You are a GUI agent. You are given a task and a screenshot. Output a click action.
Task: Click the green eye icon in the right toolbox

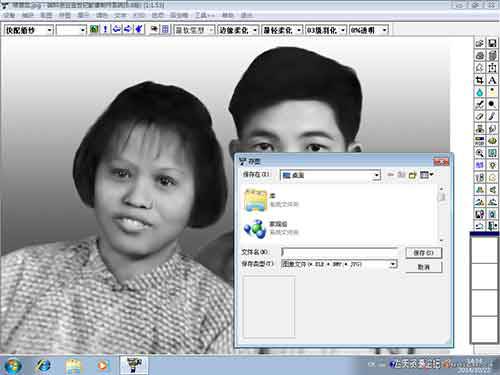[x=492, y=141]
